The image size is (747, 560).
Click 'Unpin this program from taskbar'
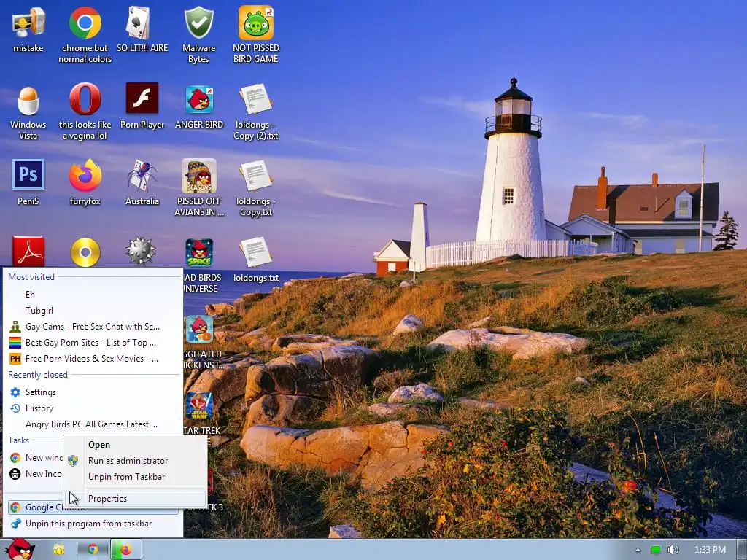tap(93, 524)
